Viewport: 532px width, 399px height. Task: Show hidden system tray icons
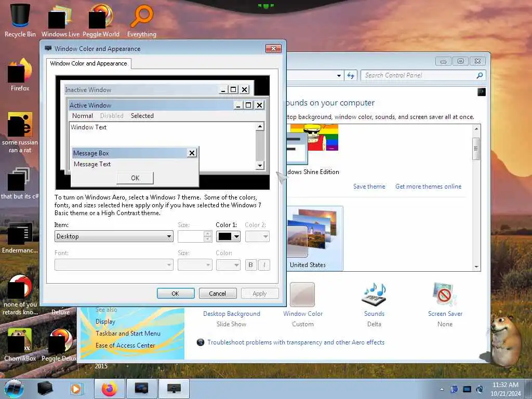tap(442, 390)
